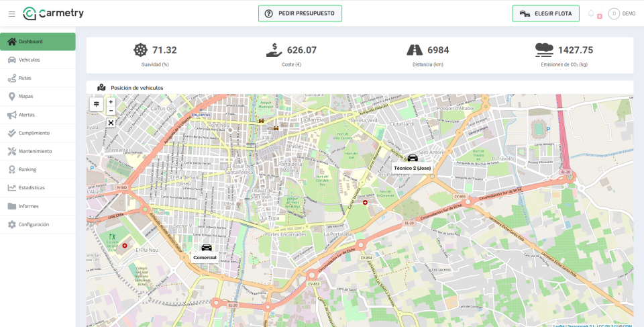This screenshot has height=327, width=644.
Task: Select the Comercial car marker
Action: 207,247
